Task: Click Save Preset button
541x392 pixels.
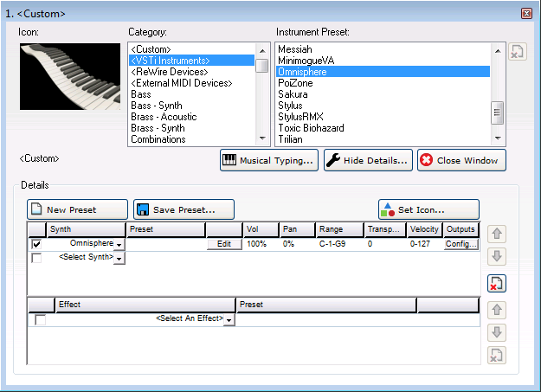Action: pos(184,209)
